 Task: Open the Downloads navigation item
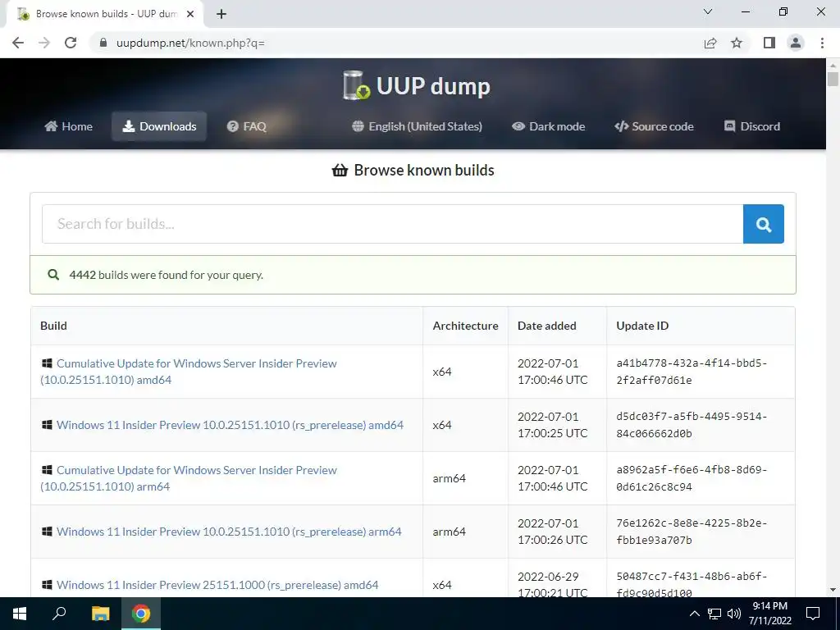pyautogui.click(x=159, y=126)
